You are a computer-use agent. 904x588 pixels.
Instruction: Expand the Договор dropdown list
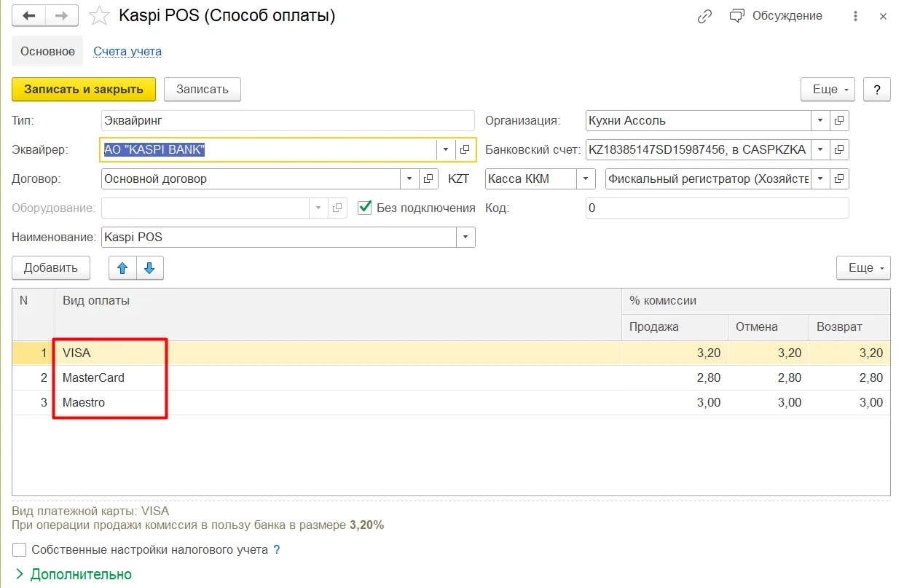coord(410,179)
